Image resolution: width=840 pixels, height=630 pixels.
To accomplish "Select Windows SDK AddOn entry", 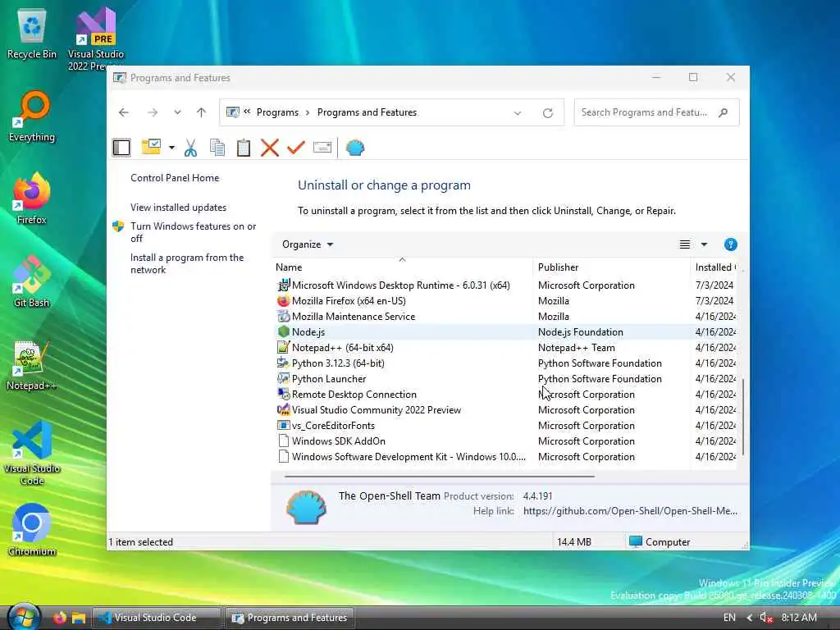I will click(505, 441).
